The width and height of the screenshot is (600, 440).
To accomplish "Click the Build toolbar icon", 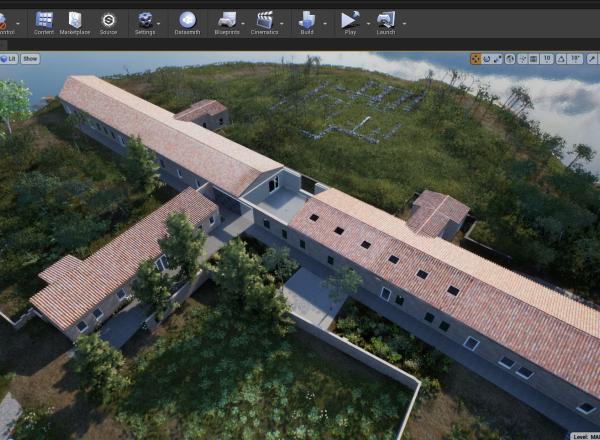I will 307,23.
